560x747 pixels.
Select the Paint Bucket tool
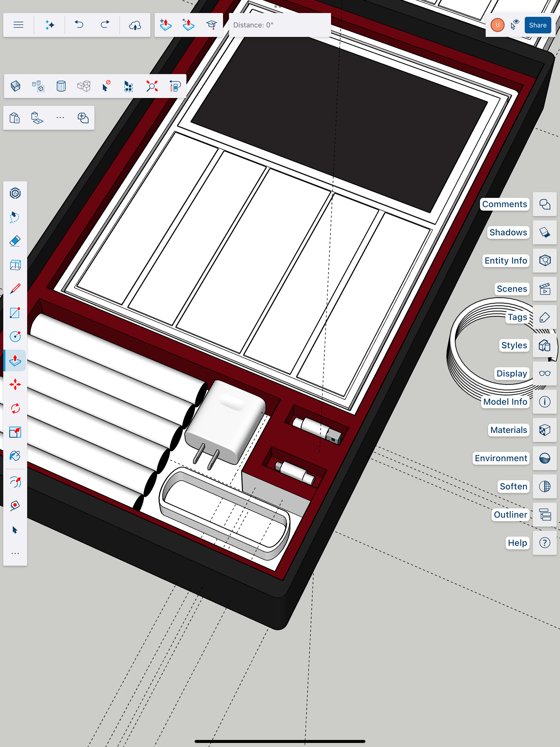(15, 456)
